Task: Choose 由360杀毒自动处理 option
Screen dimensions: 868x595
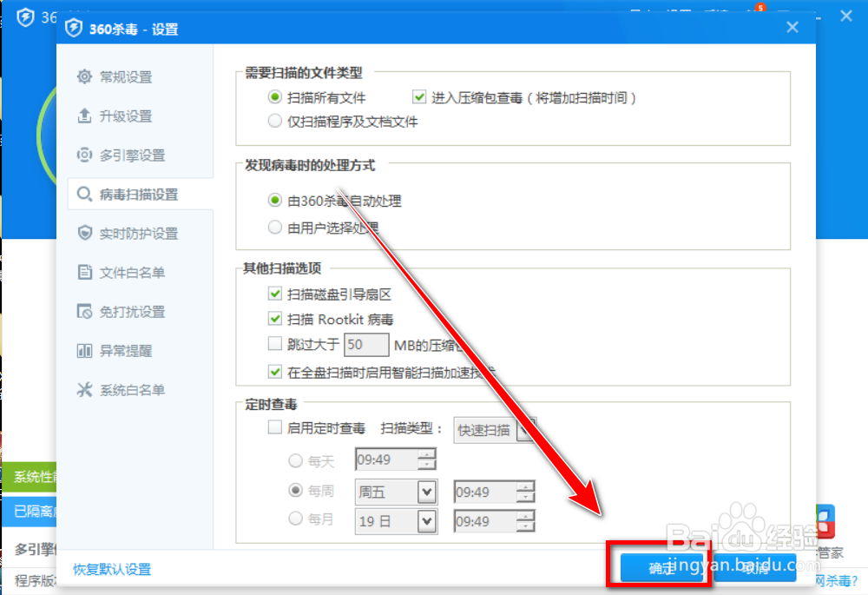Action: [x=274, y=200]
